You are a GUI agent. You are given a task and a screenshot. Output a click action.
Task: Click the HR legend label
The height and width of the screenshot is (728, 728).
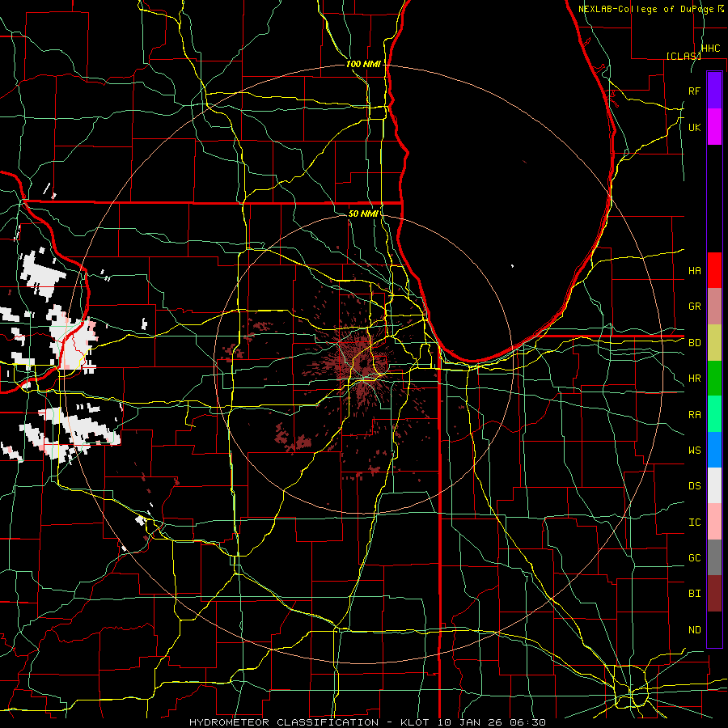(x=694, y=379)
